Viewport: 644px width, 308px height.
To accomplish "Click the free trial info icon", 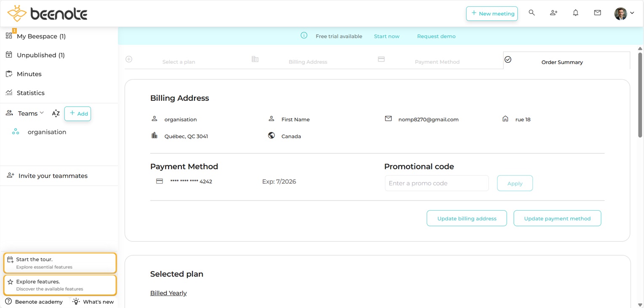I will click(304, 36).
